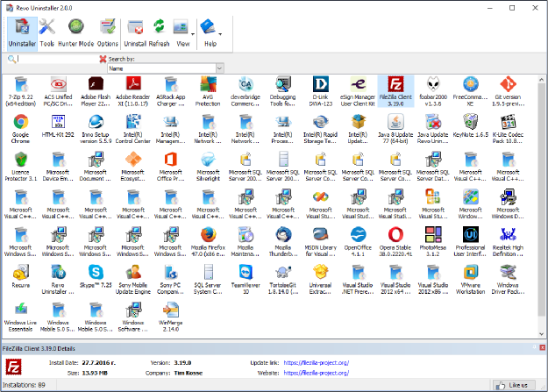Select eSign Manager User Client Kit icon
Screen dimensions: 548x392
pyautogui.click(x=358, y=91)
